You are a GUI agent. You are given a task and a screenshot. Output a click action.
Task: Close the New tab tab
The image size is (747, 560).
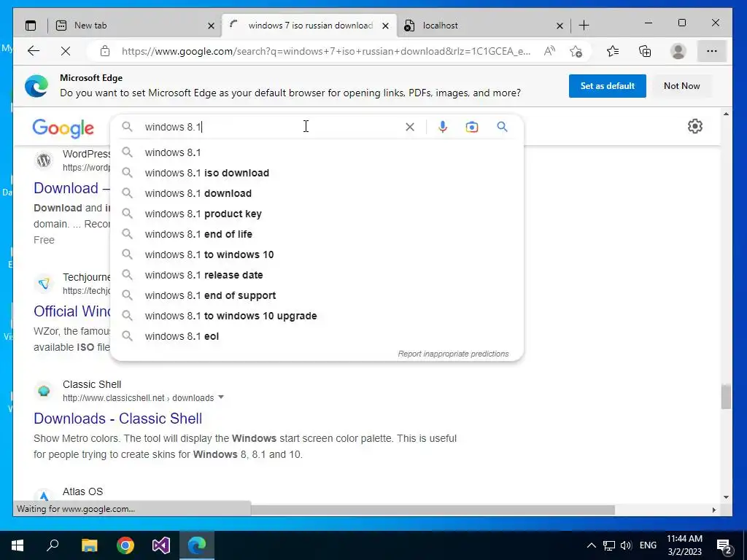coord(211,26)
